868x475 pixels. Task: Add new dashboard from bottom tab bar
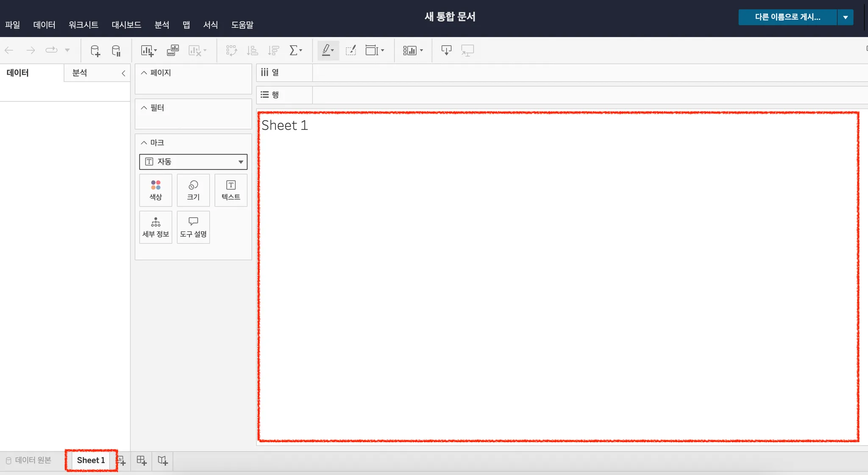click(x=142, y=461)
